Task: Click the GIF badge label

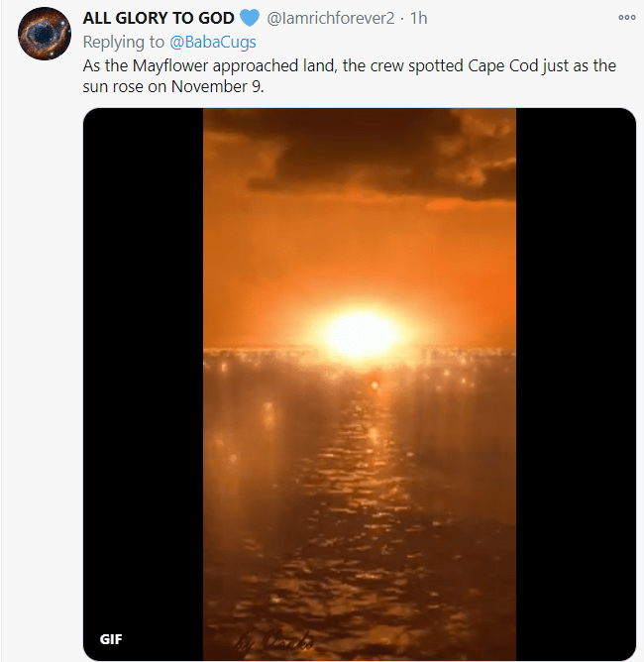Action: coord(111,638)
